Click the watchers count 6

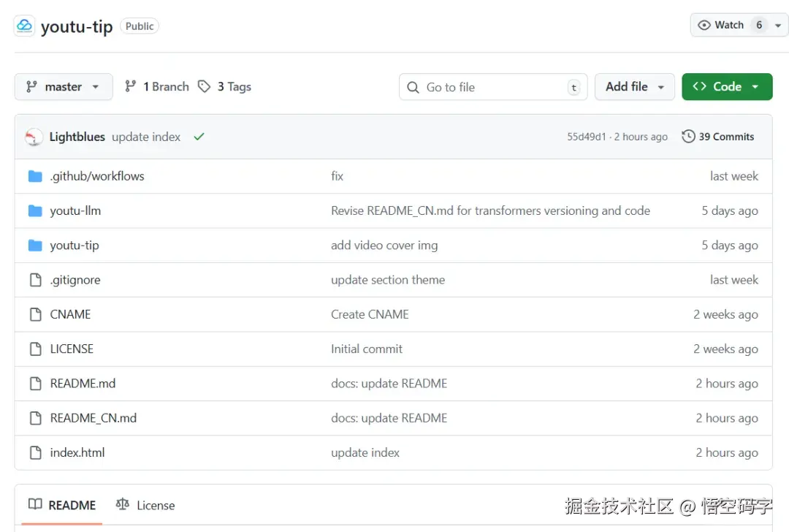759,25
